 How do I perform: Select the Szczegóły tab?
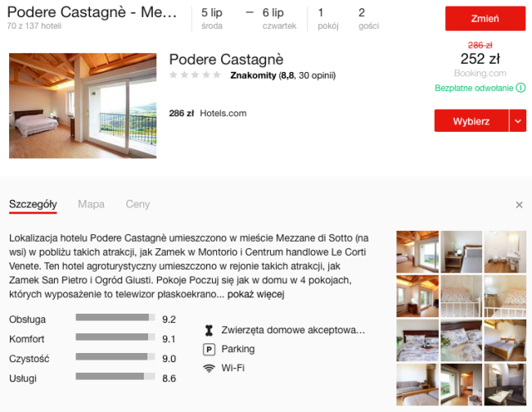click(33, 205)
